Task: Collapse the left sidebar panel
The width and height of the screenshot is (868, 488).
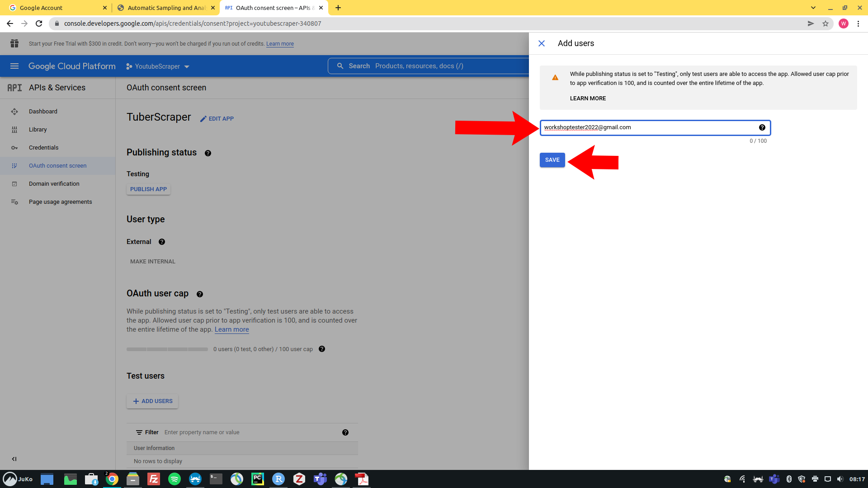Action: (x=14, y=459)
